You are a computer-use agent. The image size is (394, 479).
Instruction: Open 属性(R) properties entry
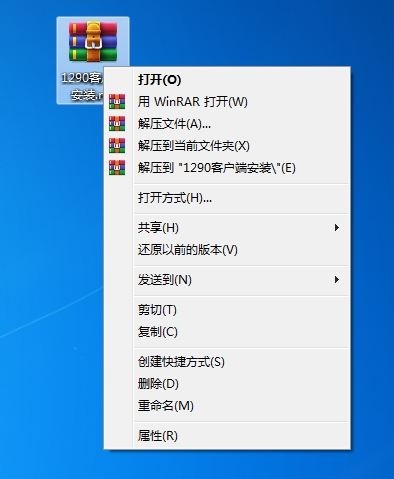point(227,436)
